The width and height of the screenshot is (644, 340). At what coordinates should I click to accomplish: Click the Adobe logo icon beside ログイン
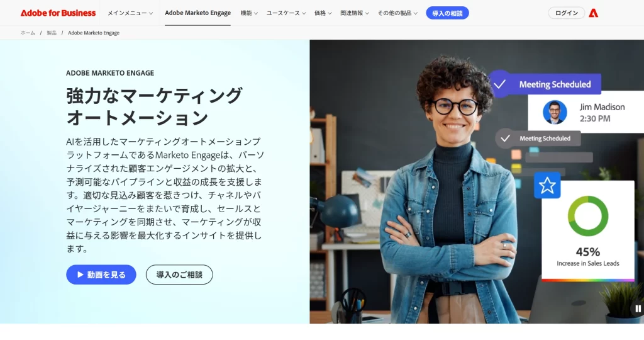pyautogui.click(x=593, y=13)
